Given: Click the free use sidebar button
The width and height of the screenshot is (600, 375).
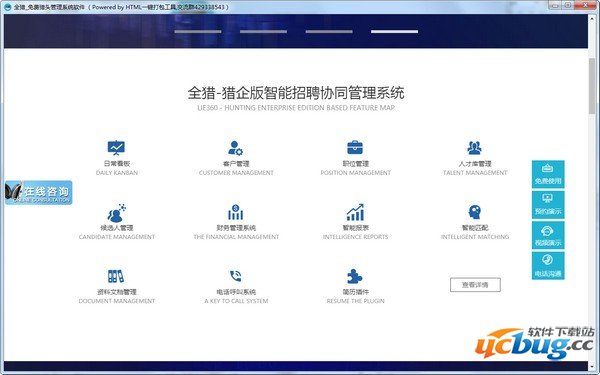Looking at the screenshot, I should click(548, 174).
